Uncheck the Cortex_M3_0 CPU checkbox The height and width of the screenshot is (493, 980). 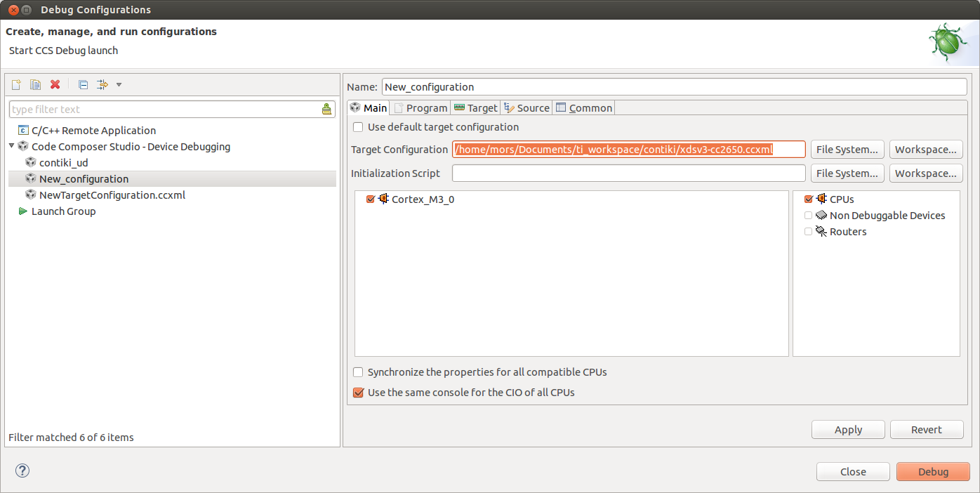click(371, 199)
